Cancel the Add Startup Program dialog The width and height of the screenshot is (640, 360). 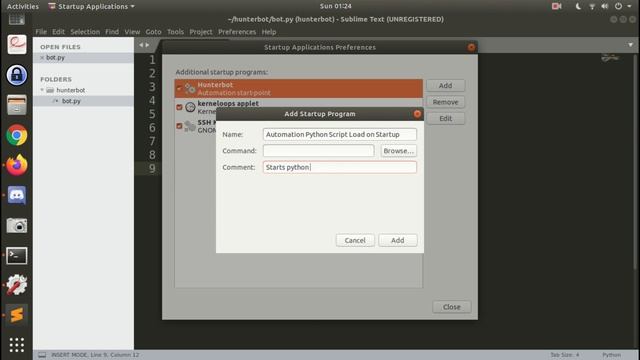(x=355, y=240)
